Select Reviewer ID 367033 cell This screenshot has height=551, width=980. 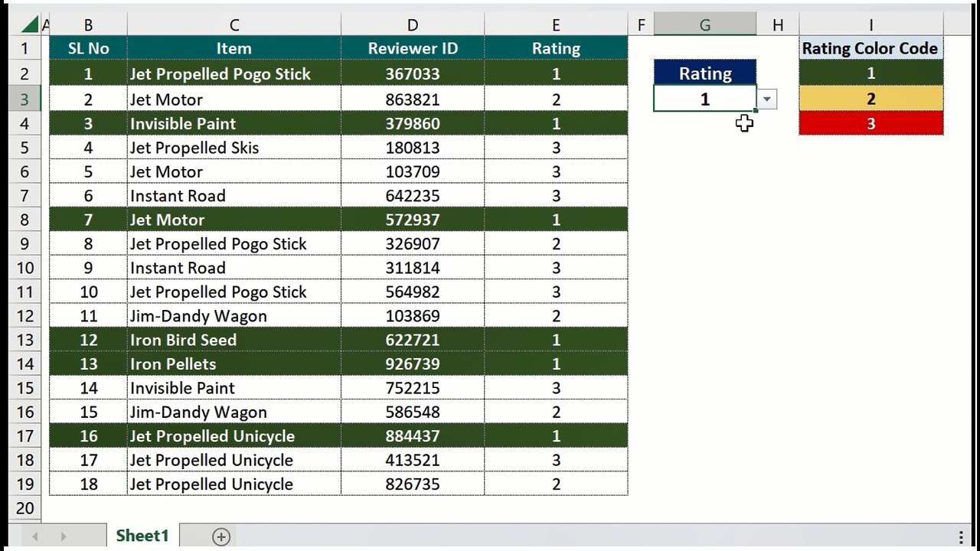pyautogui.click(x=413, y=73)
